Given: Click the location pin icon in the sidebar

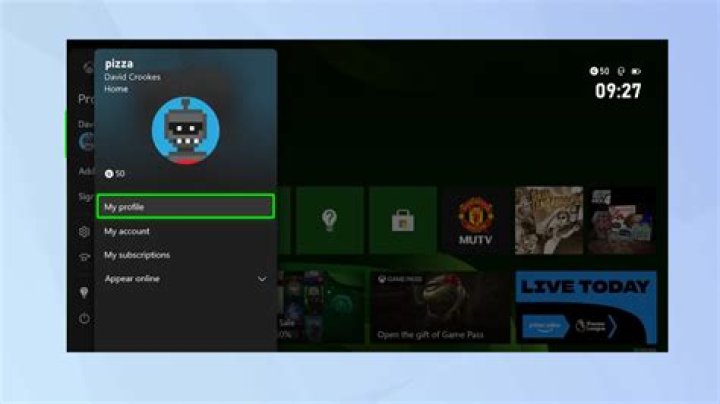Looking at the screenshot, I should tap(85, 292).
